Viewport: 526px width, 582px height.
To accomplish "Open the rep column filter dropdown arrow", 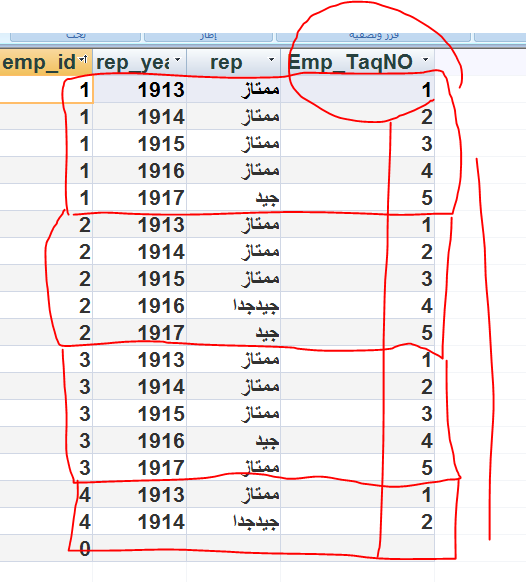I will (x=272, y=59).
